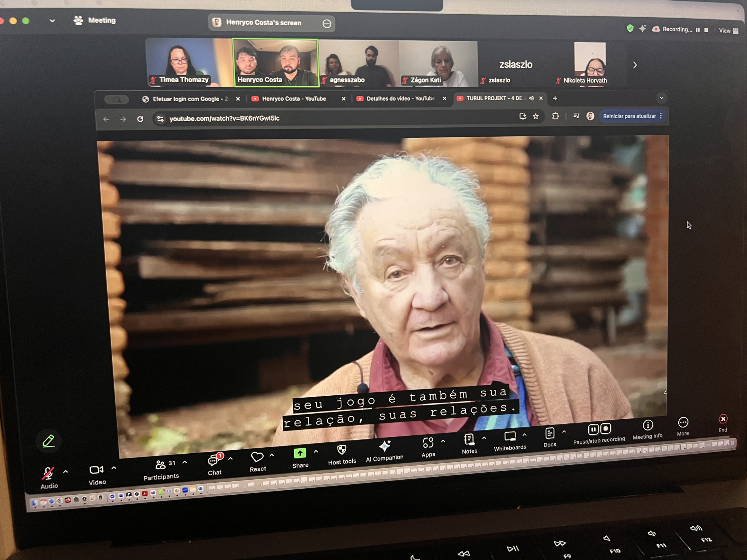Switch to 'Efetuar login com Google' tab
Screen dimensions: 747x560
(x=190, y=99)
